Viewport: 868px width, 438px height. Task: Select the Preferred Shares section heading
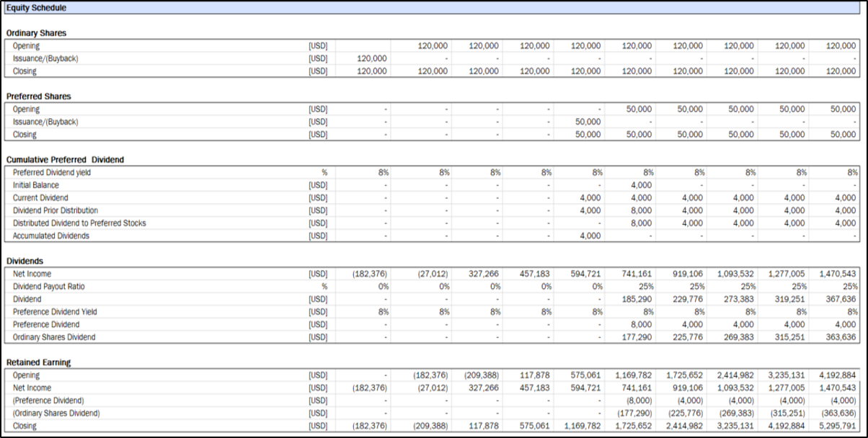coord(38,97)
